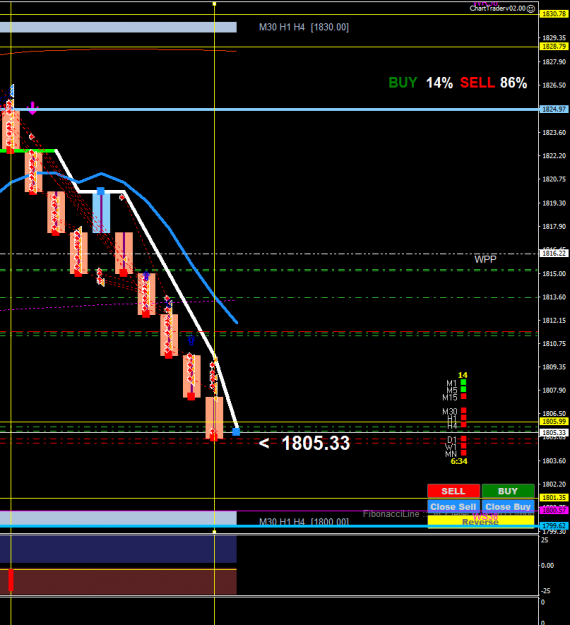This screenshot has width=570, height=625.
Task: Click the red H1 trend square
Action: (464, 417)
